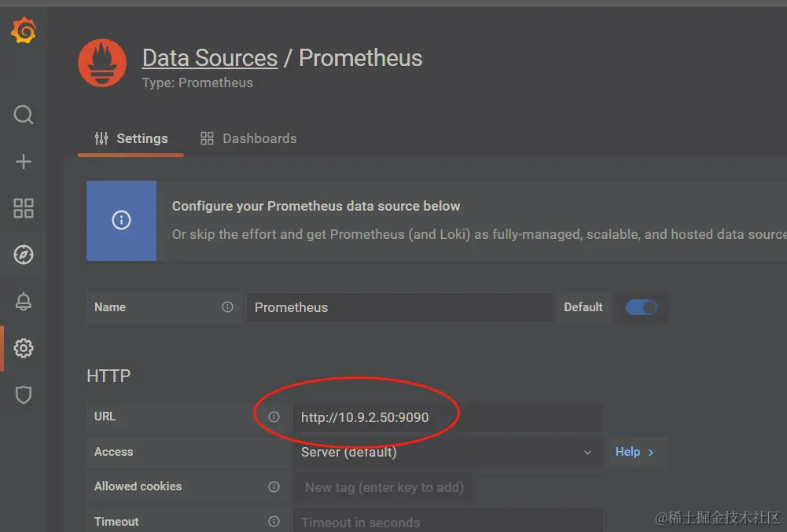Open the Alerting bell icon
Screen dimensions: 787x532
tap(24, 302)
